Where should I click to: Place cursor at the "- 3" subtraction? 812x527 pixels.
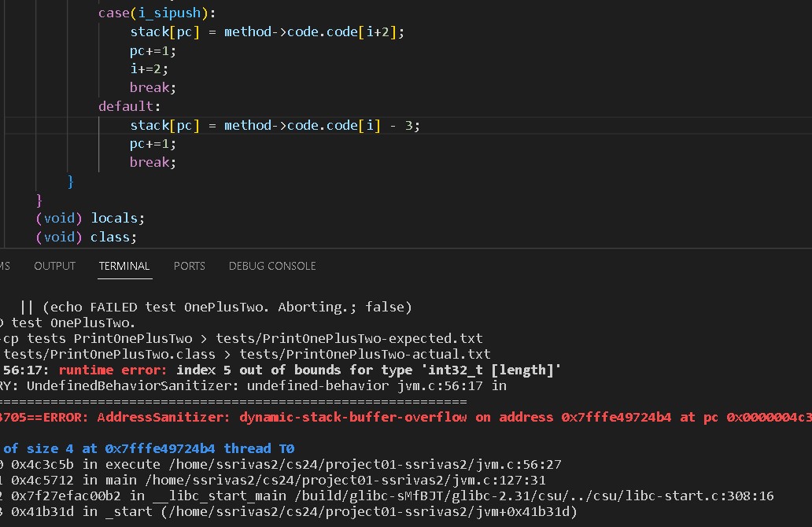point(404,125)
